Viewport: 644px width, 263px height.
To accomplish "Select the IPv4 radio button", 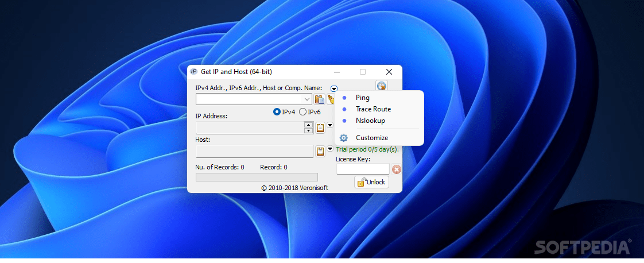I will tap(277, 112).
